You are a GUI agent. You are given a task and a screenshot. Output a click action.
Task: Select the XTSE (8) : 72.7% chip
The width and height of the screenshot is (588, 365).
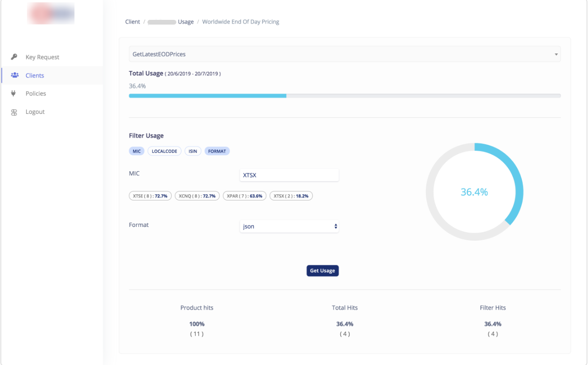[x=150, y=196]
